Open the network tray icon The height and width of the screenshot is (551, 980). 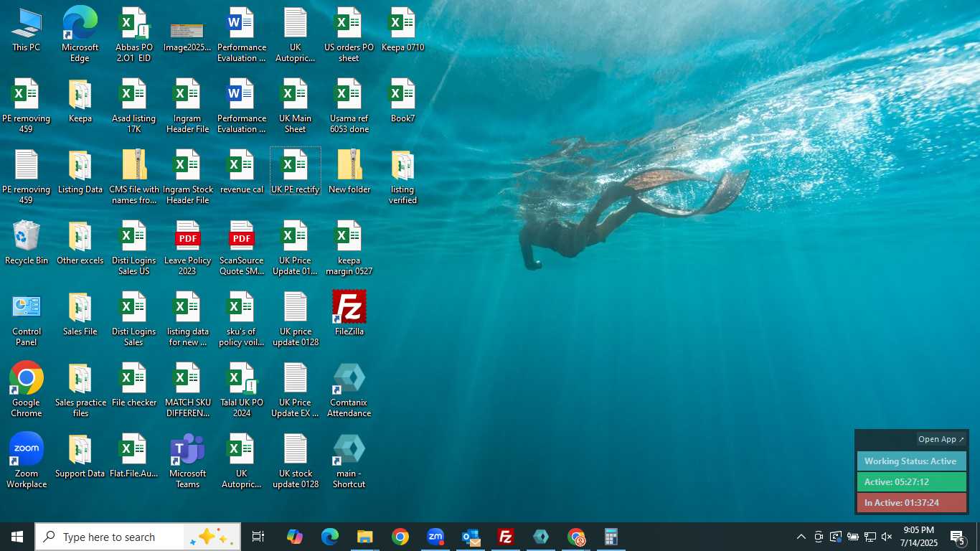[870, 537]
